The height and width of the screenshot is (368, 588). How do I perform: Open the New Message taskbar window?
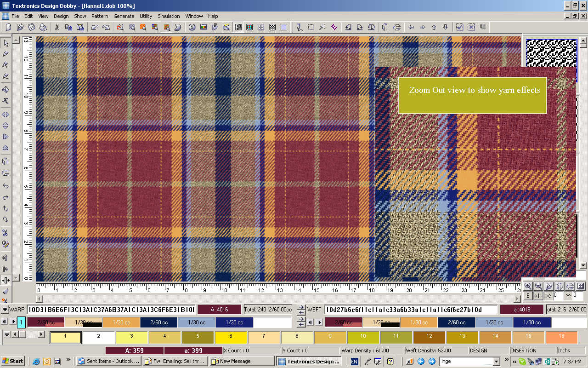click(x=242, y=361)
